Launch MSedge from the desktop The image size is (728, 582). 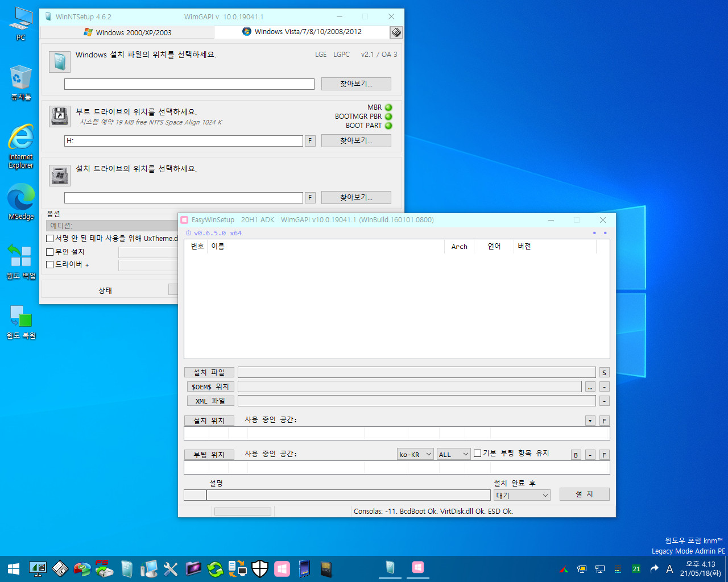[x=21, y=201]
